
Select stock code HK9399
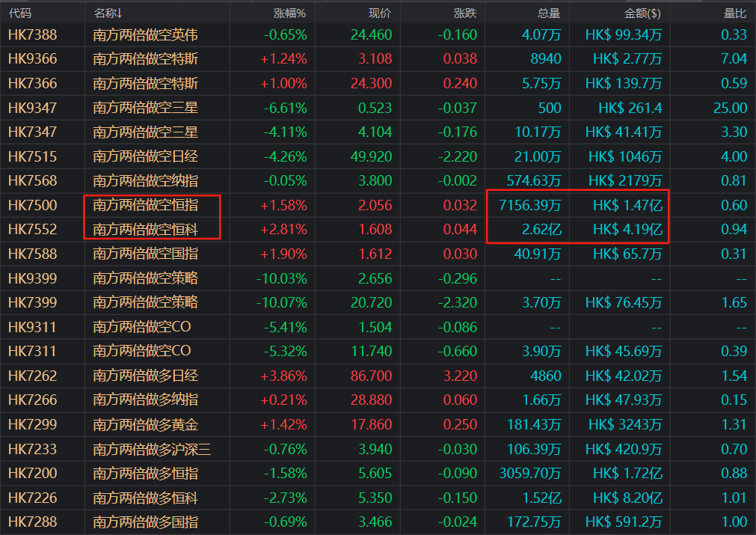point(32,278)
